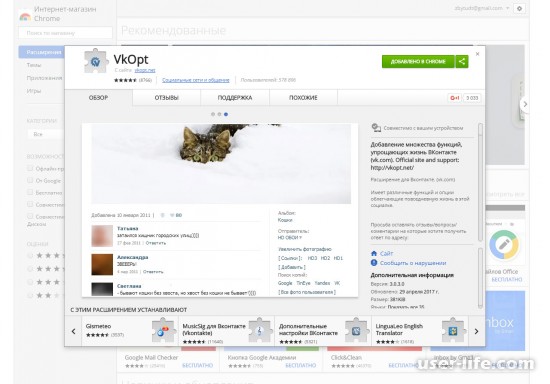Check the Бесплатно filter checkbox
Screen dimensions: 550x384
pyautogui.click(x=30, y=192)
